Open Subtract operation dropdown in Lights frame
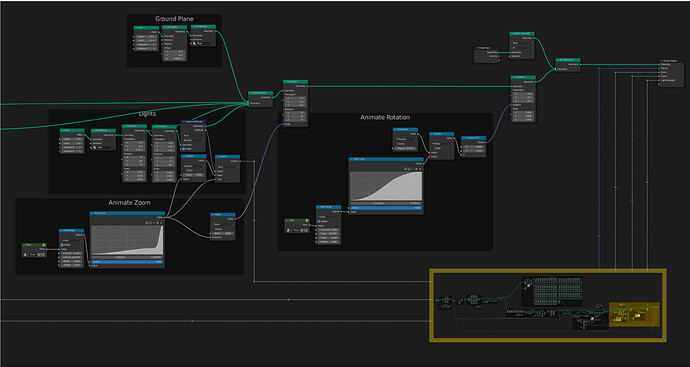The width and height of the screenshot is (690, 367). click(194, 166)
